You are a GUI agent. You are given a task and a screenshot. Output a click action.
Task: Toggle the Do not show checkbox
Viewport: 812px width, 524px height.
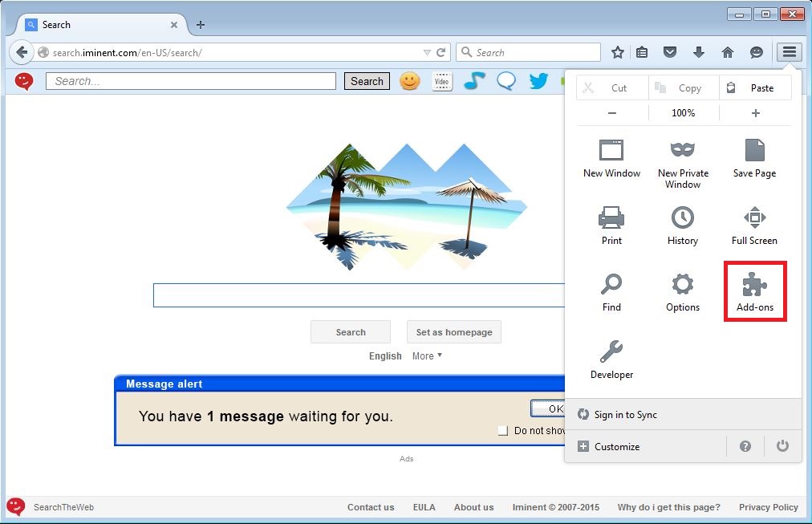coord(502,430)
